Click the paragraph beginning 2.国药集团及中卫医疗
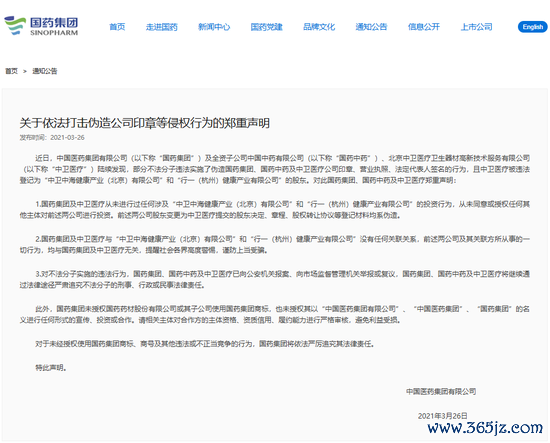Screen dimensions: 550x443 [x=275, y=244]
